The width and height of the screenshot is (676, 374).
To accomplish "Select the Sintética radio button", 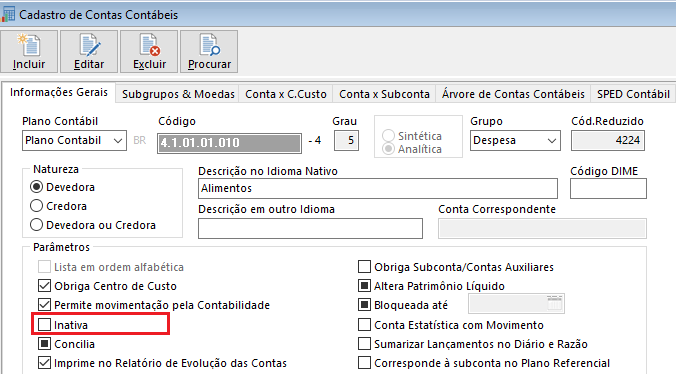I will coord(388,136).
